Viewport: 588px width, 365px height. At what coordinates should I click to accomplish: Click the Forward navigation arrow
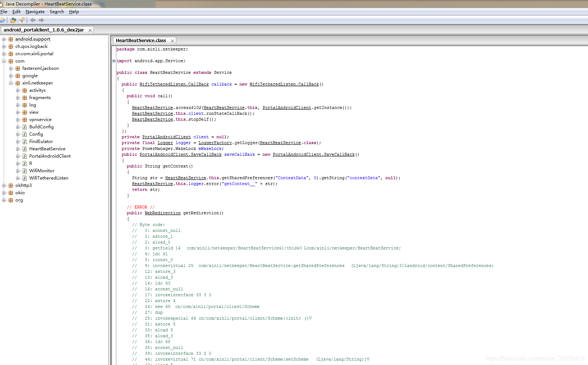tap(41, 20)
